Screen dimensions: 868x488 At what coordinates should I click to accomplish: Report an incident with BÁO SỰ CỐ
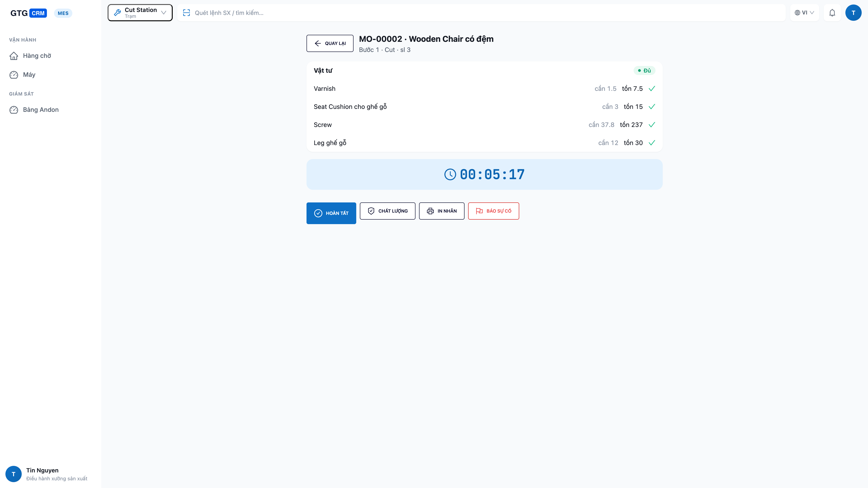pyautogui.click(x=493, y=211)
